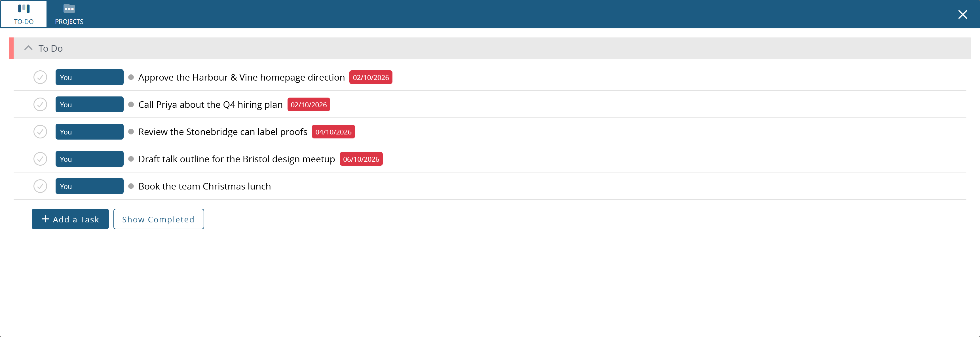The image size is (980, 337).
Task: Select gray status dot on Christmas lunch task
Action: 131,186
